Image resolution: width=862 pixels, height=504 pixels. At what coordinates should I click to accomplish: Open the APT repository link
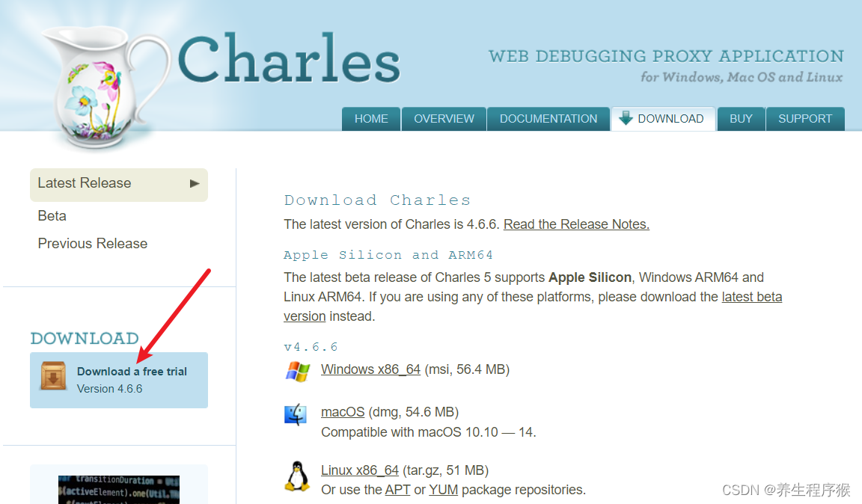tap(397, 490)
